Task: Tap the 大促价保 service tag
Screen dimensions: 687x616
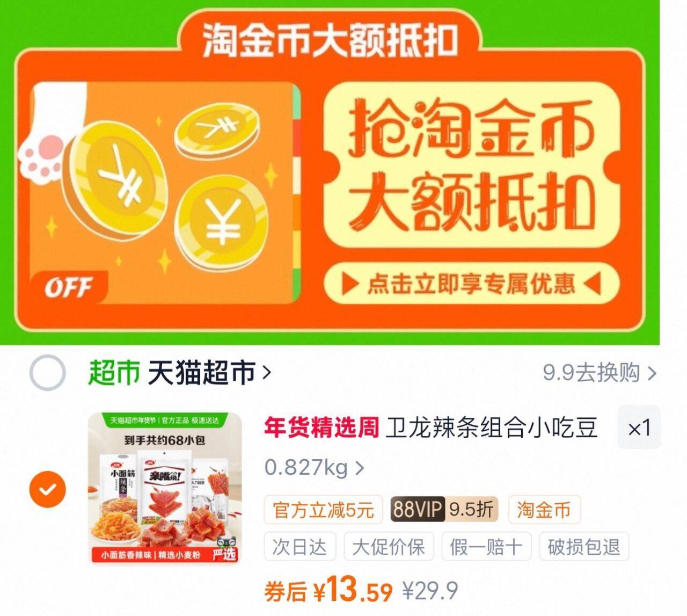Action: pyautogui.click(x=389, y=547)
